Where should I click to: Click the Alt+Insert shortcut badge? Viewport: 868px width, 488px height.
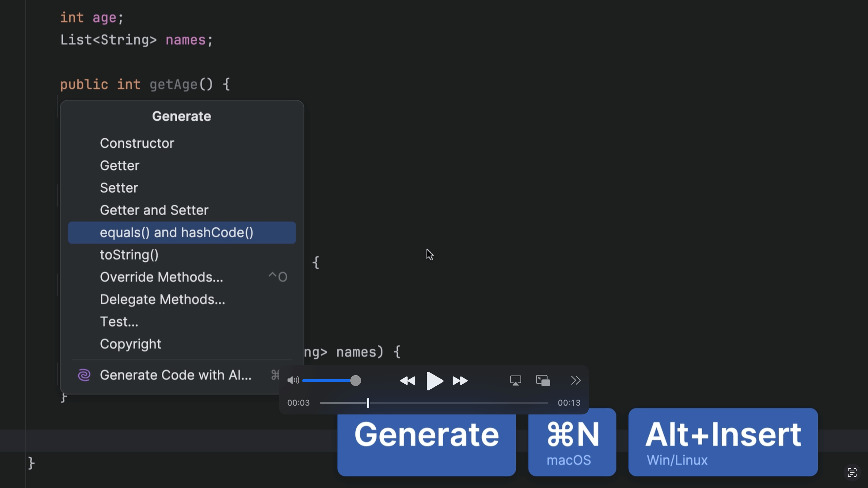(x=723, y=442)
